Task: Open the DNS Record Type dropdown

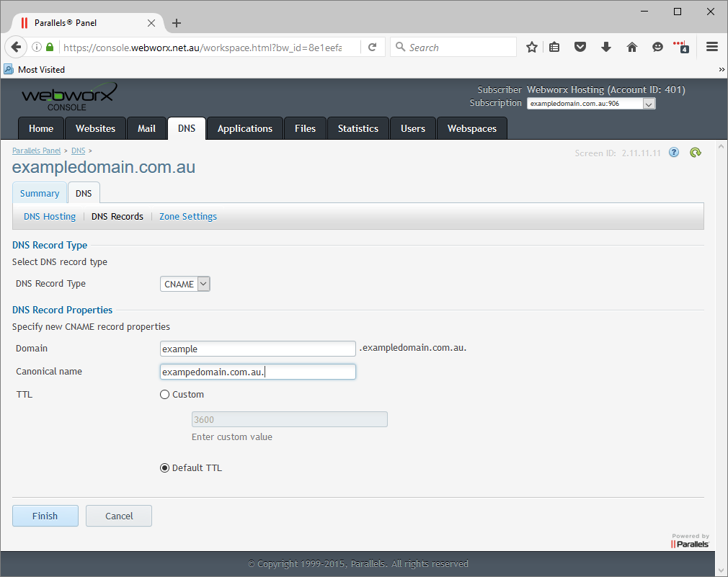Action: click(185, 284)
